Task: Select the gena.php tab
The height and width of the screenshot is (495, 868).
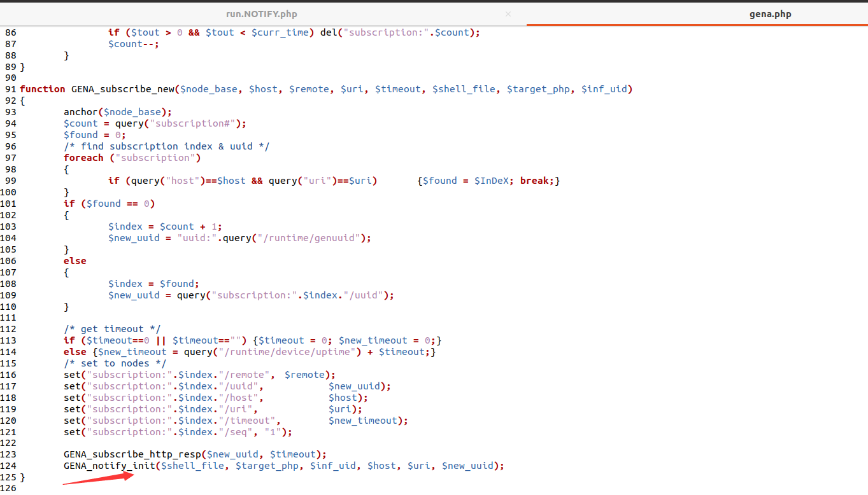Action: (x=771, y=13)
